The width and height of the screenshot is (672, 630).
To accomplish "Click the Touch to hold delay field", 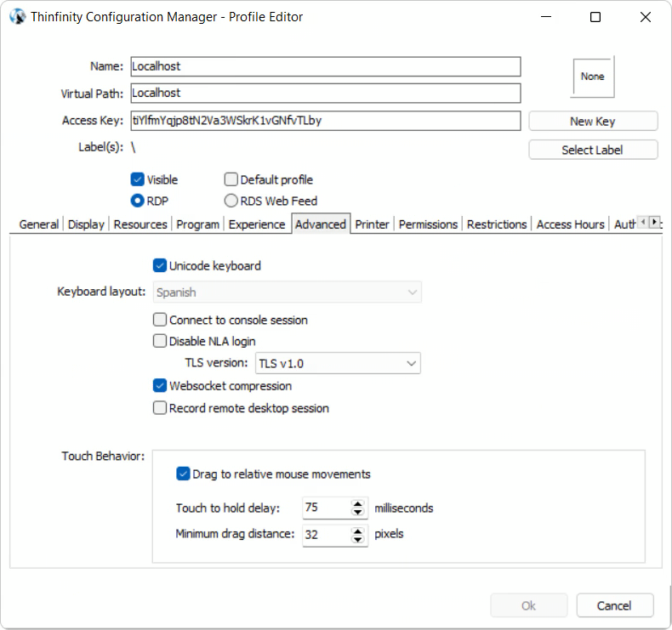I will coord(327,508).
